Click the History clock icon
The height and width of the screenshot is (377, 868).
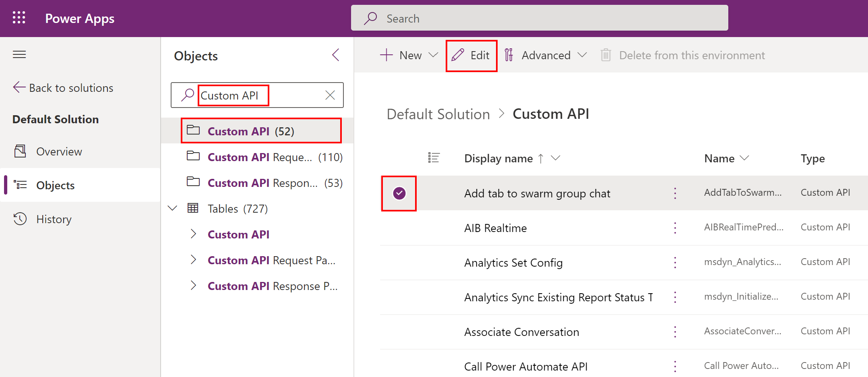pos(20,219)
